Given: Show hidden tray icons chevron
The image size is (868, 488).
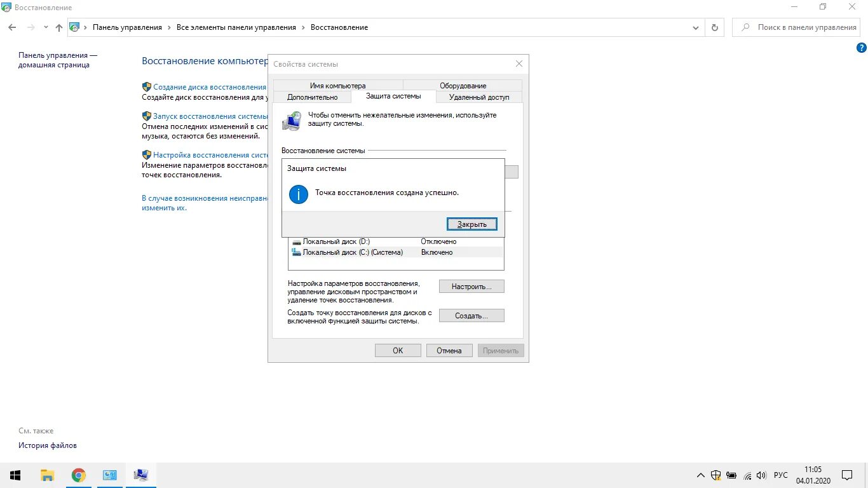Looking at the screenshot, I should pos(701,475).
